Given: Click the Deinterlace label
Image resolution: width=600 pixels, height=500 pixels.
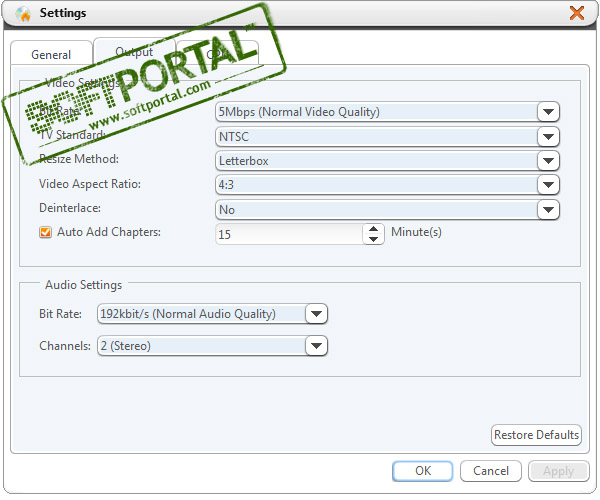Looking at the screenshot, I should coord(70,208).
